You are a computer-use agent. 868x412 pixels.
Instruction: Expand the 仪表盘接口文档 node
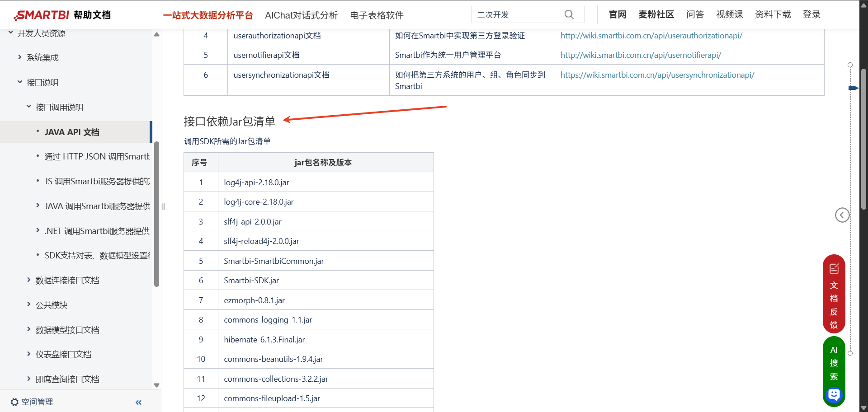[29, 354]
